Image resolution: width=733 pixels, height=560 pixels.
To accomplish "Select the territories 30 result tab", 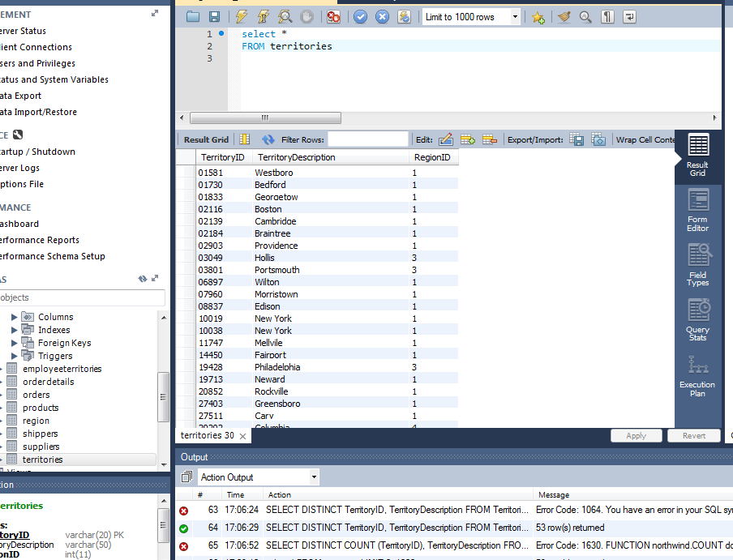I will [207, 435].
